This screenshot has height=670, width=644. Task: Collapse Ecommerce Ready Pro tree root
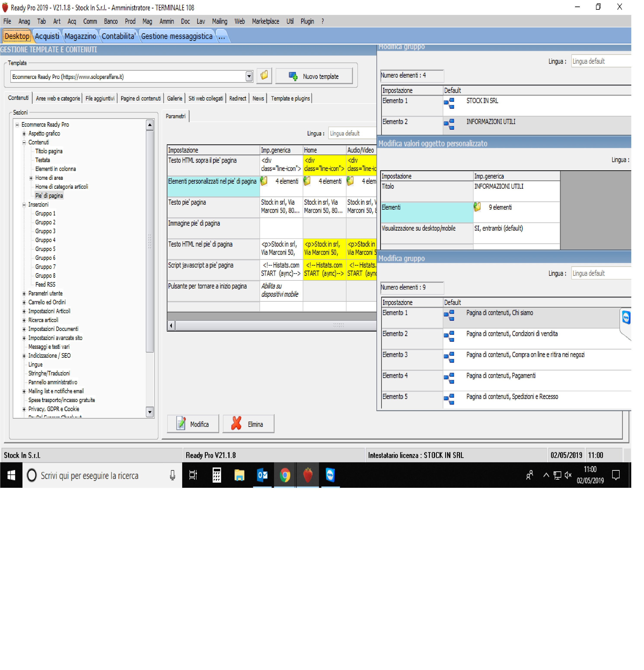point(17,125)
